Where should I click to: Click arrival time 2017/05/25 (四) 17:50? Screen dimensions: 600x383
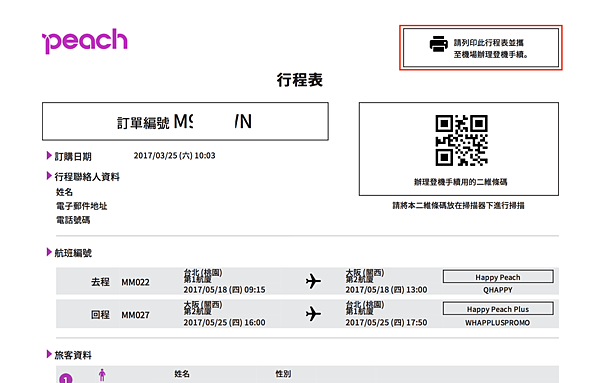point(386,323)
